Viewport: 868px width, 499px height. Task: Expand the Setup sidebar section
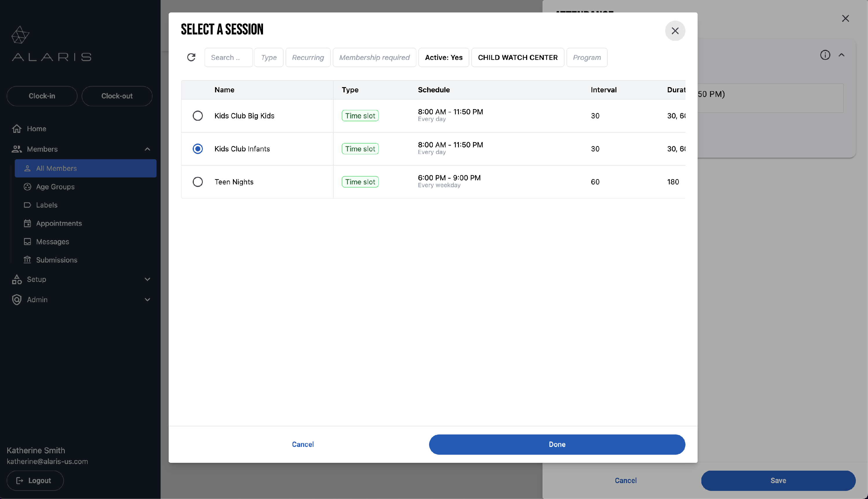click(147, 279)
